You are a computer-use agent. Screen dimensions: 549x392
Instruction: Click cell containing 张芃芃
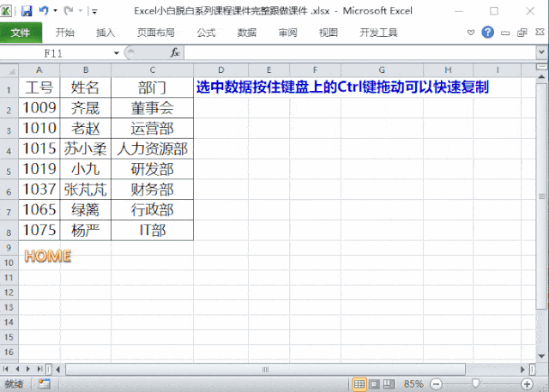point(86,190)
